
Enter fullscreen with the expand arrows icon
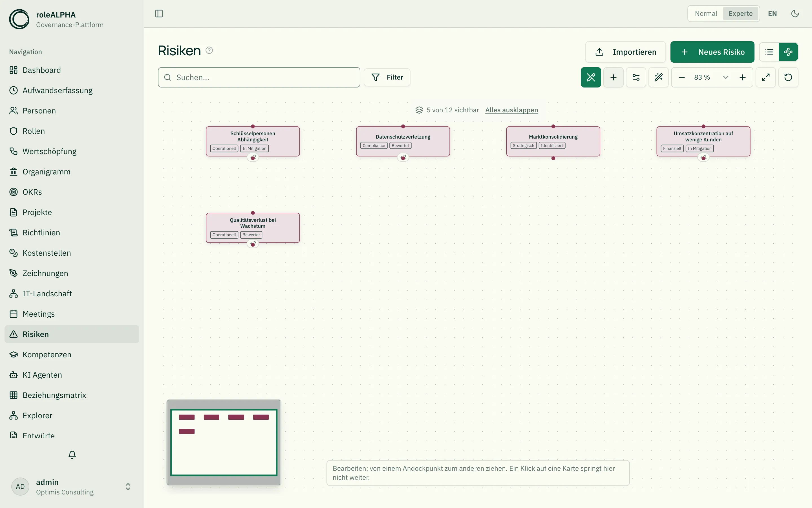(766, 77)
